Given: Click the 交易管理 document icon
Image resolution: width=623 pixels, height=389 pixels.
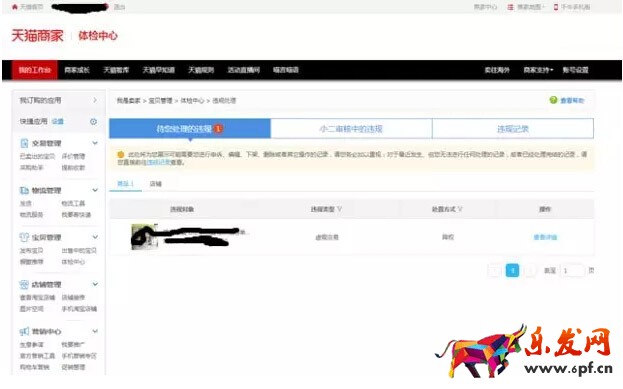Looking at the screenshot, I should point(24,143).
